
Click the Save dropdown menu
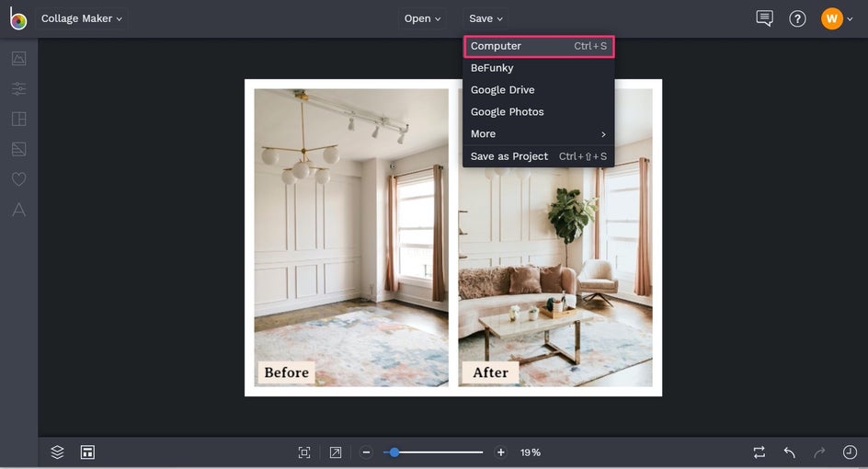pos(486,18)
